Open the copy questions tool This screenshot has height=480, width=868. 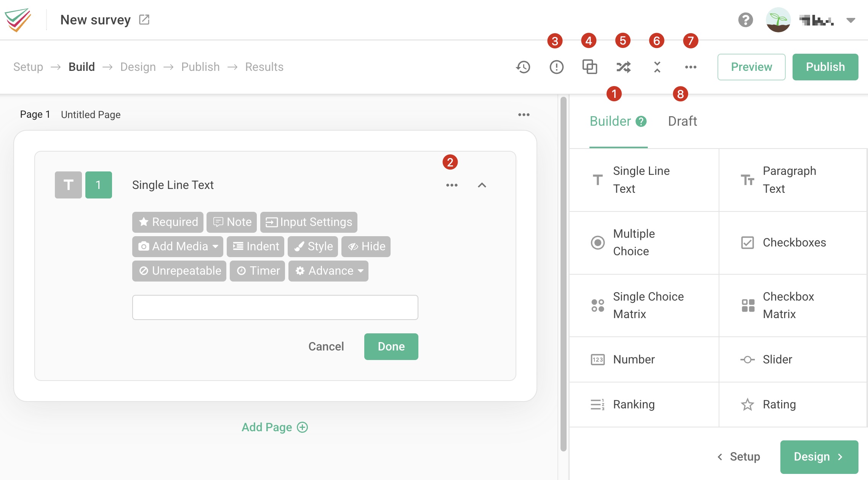(589, 67)
